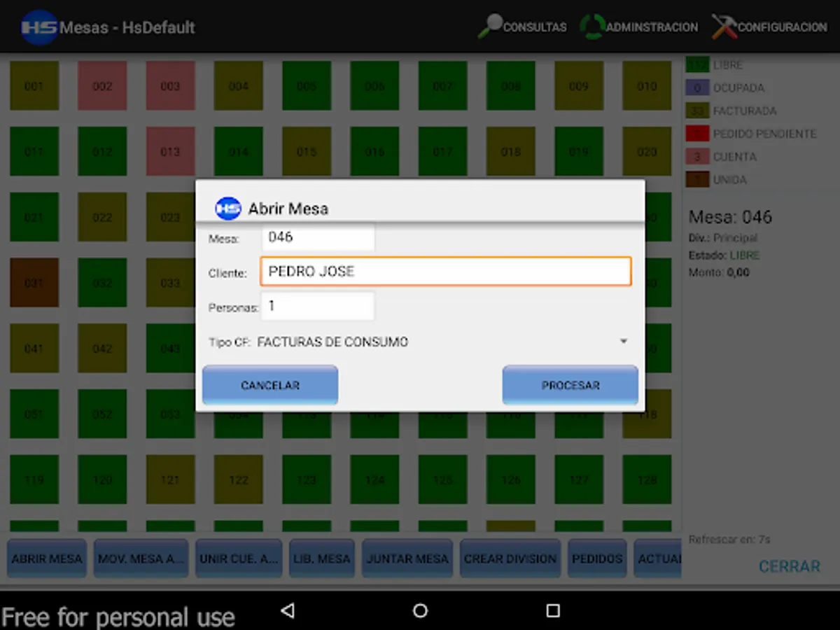Click the Personas count field
840x630 pixels.
pyautogui.click(x=318, y=306)
